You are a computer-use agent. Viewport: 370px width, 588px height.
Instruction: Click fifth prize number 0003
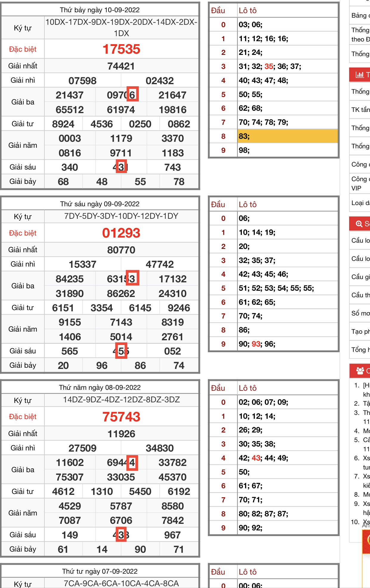tap(70, 138)
